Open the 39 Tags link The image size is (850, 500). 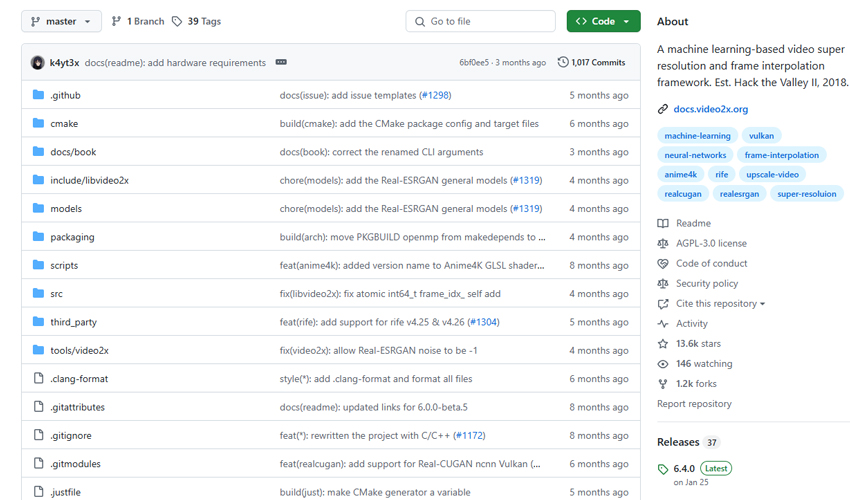(x=196, y=21)
